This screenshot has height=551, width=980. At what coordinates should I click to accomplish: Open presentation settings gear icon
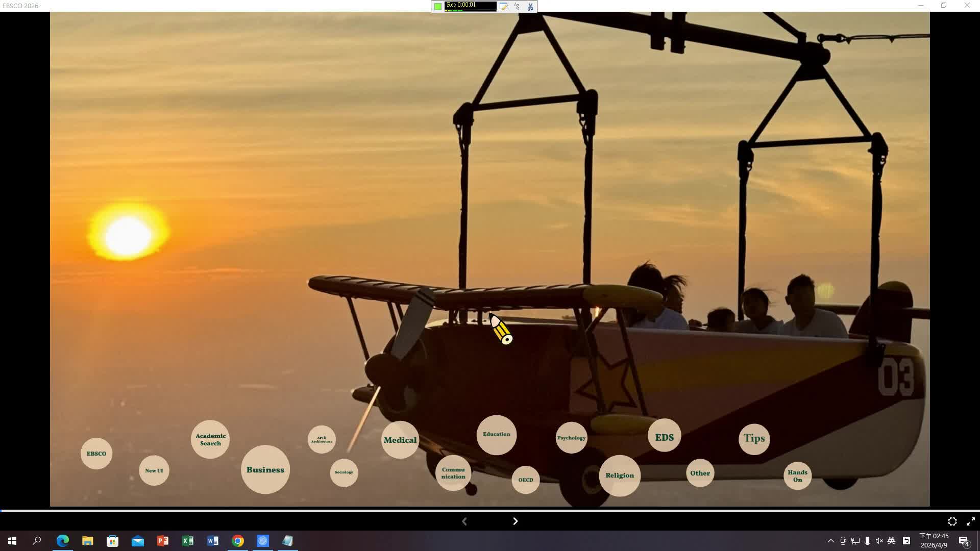[952, 521]
